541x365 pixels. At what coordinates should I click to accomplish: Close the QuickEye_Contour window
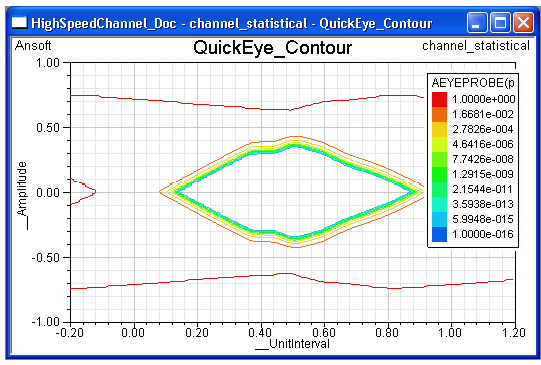click(x=523, y=23)
